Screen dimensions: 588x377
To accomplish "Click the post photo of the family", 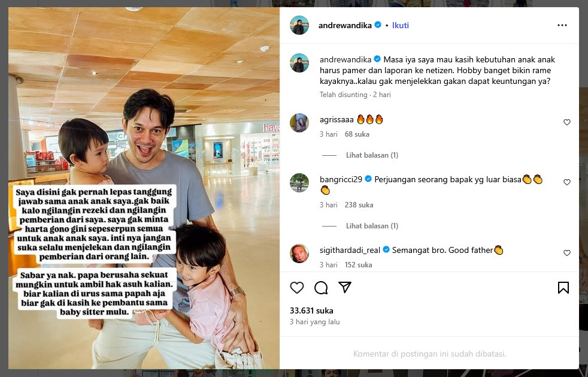I will pyautogui.click(x=144, y=188).
